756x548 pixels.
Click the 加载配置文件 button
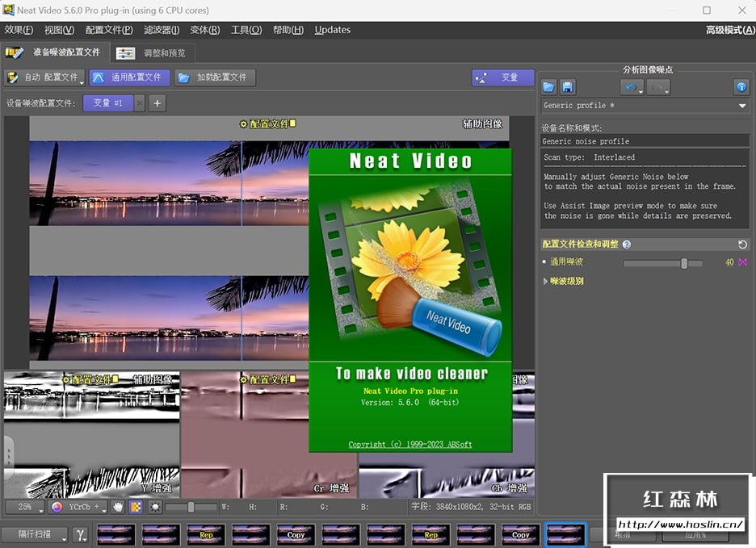(214, 77)
